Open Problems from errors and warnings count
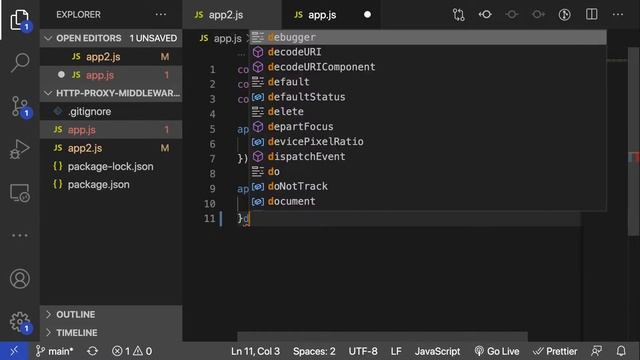This screenshot has height=360, width=640. point(132,351)
